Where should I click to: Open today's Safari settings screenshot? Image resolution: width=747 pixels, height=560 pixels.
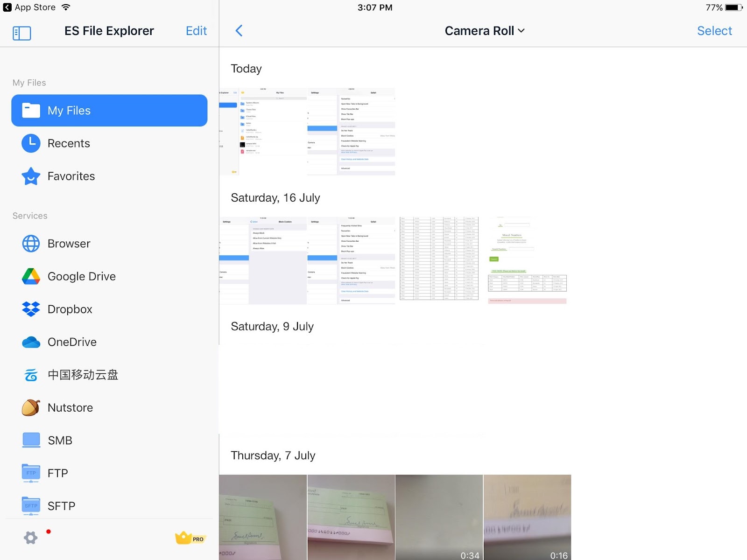point(351,132)
